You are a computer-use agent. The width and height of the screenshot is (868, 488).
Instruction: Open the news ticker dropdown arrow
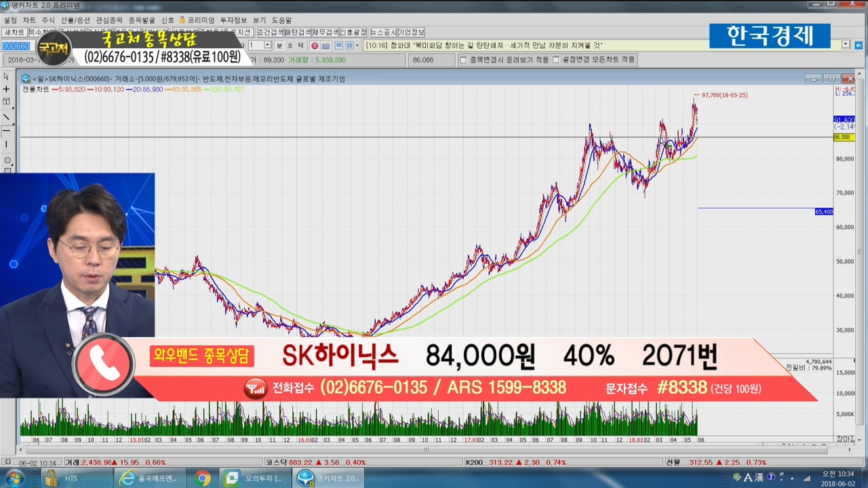(x=846, y=45)
